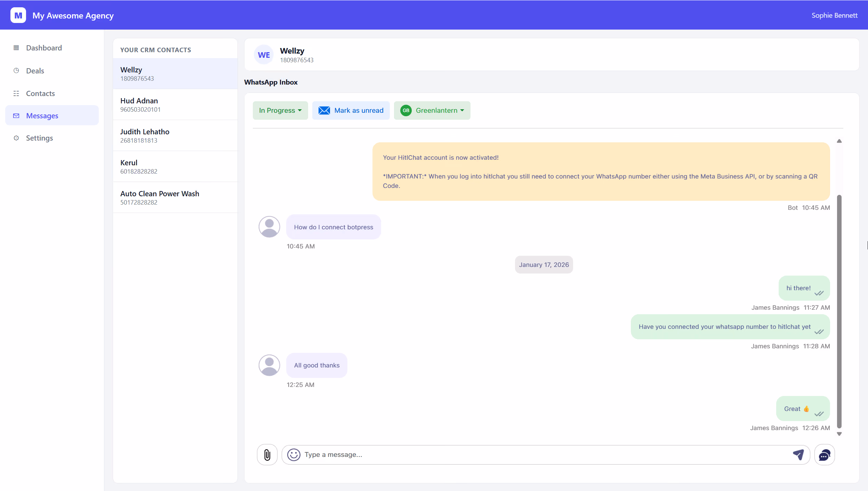The width and height of the screenshot is (868, 491).
Task: Click the Contacts list icon
Action: pyautogui.click(x=16, y=93)
